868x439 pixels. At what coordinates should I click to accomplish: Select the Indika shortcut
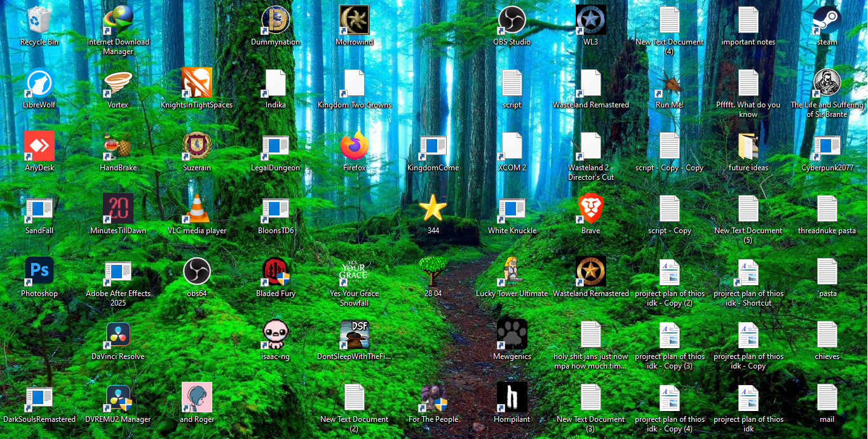276,83
